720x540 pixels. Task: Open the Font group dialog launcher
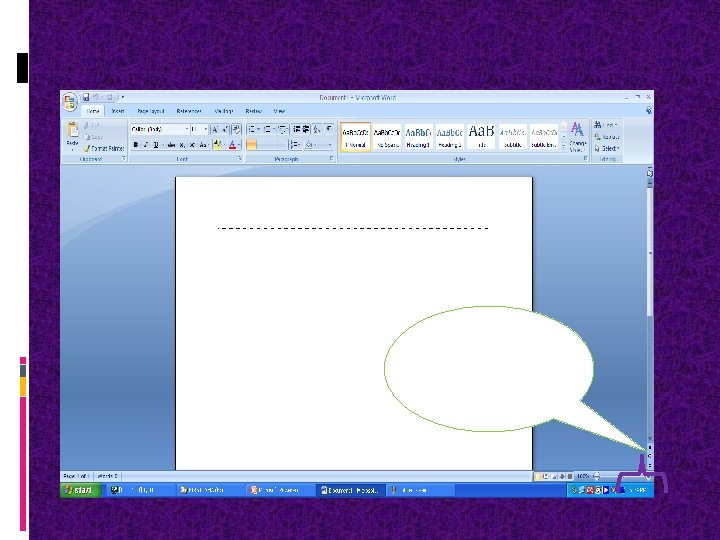239,159
